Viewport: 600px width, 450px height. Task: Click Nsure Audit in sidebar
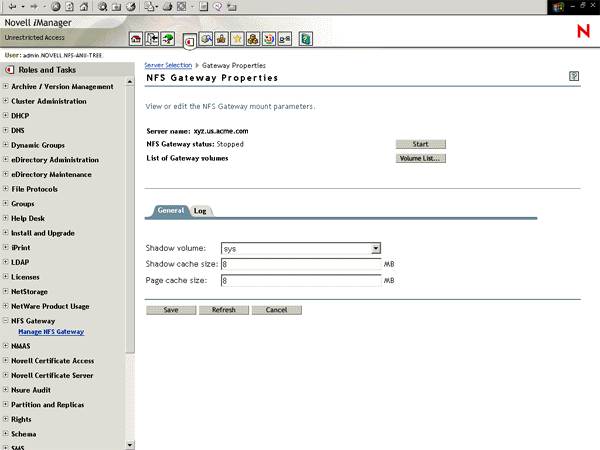(31, 390)
